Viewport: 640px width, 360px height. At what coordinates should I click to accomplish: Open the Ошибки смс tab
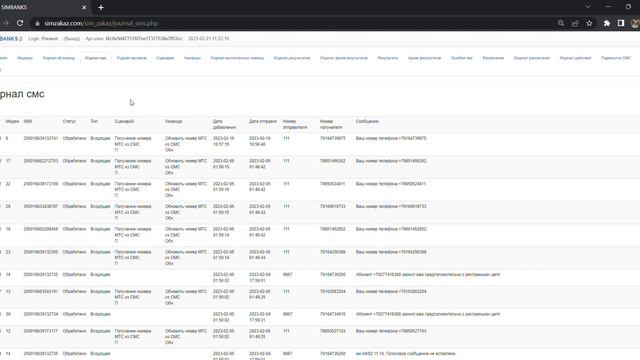462,58
